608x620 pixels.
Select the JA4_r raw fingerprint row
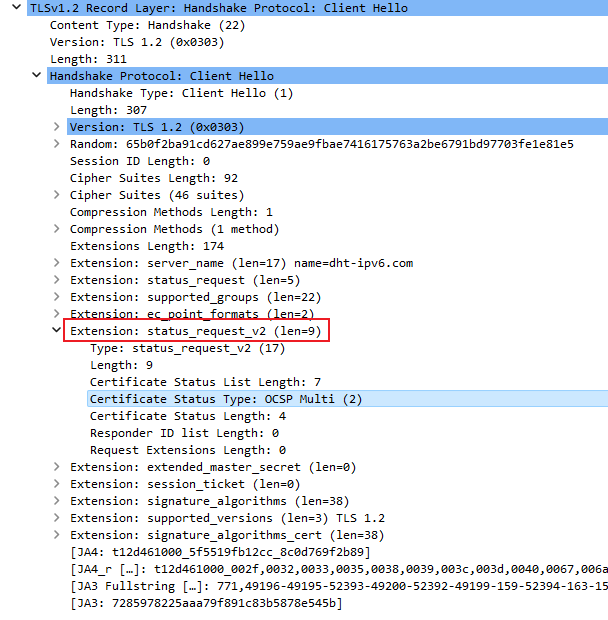(x=339, y=569)
